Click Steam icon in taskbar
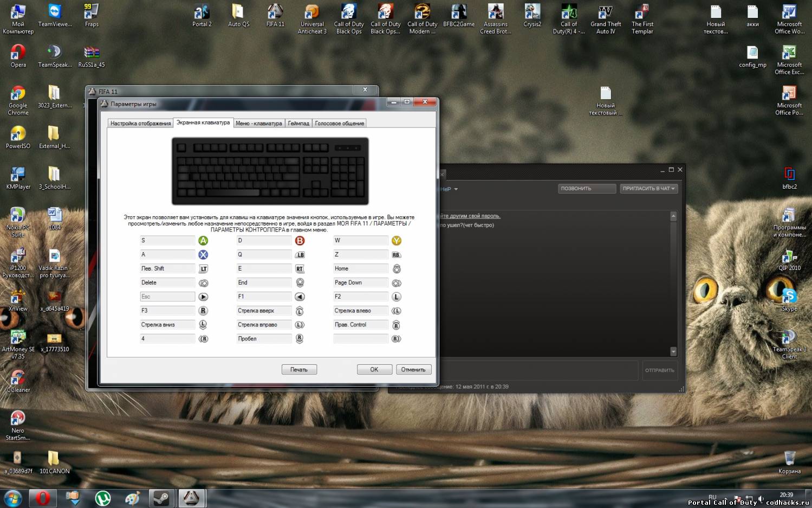 (161, 498)
